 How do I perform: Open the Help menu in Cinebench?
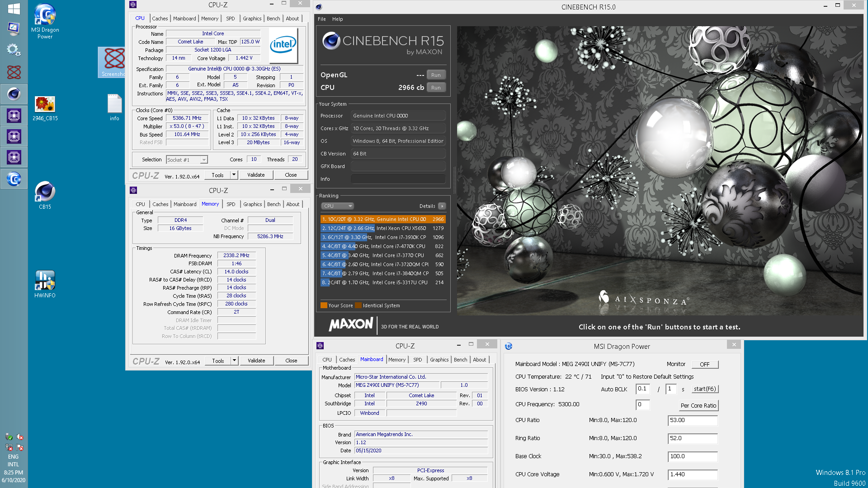(338, 19)
